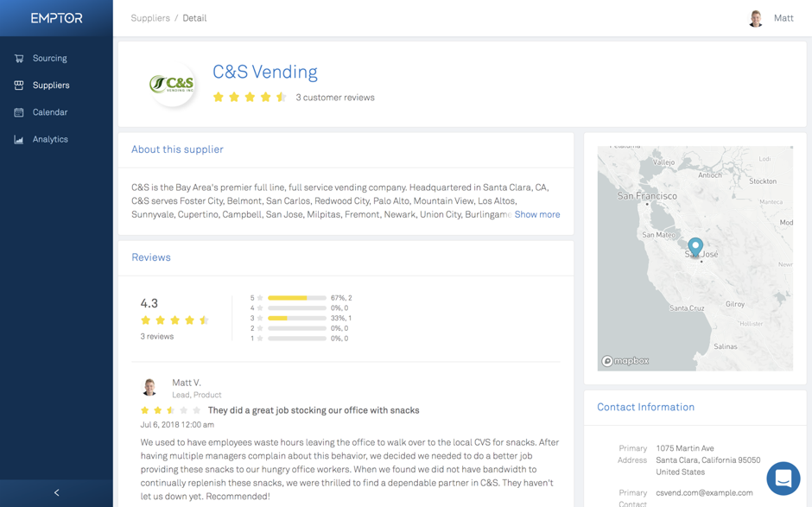Image resolution: width=812 pixels, height=507 pixels.
Task: Navigate to Suppliers breadcrumb link
Action: (x=150, y=18)
